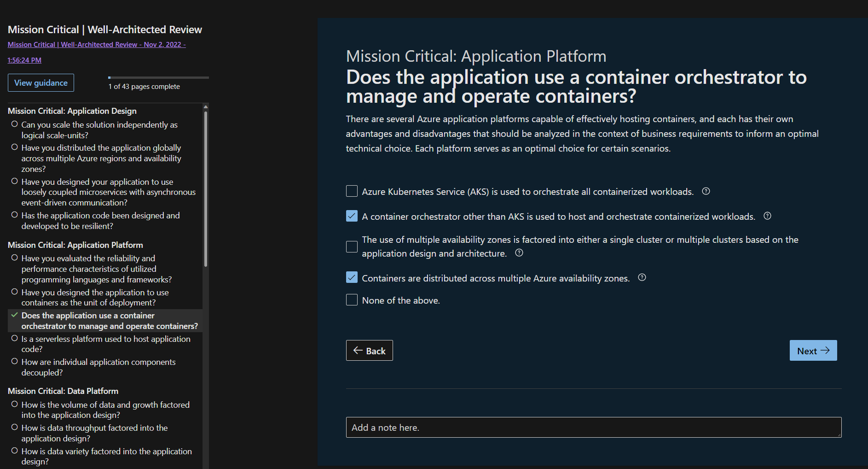Uncheck the non-AKS container orchestrator checkbox
868x469 pixels.
click(352, 216)
